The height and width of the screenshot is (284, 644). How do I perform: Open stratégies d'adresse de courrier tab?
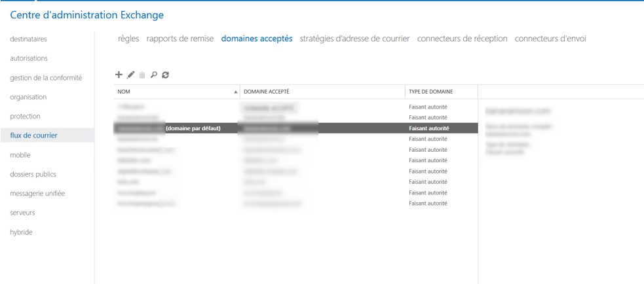coord(355,39)
